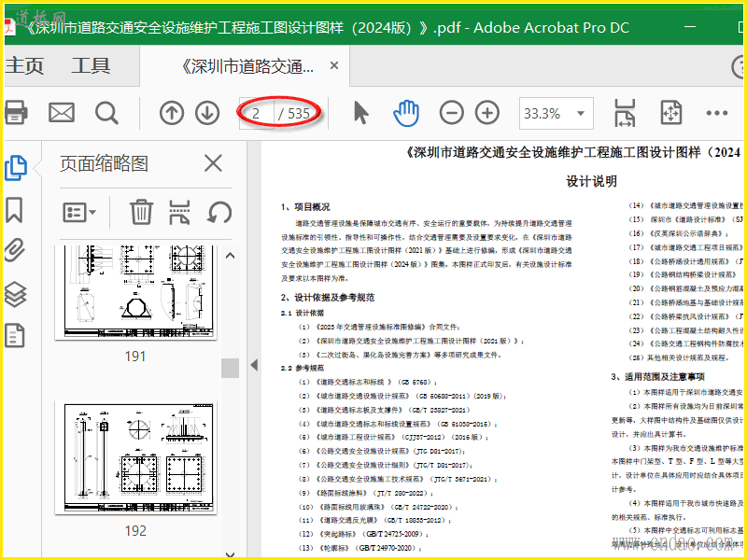Viewport: 747px width, 560px height.
Task: Delete selected pages with trash icon
Action: point(141,212)
